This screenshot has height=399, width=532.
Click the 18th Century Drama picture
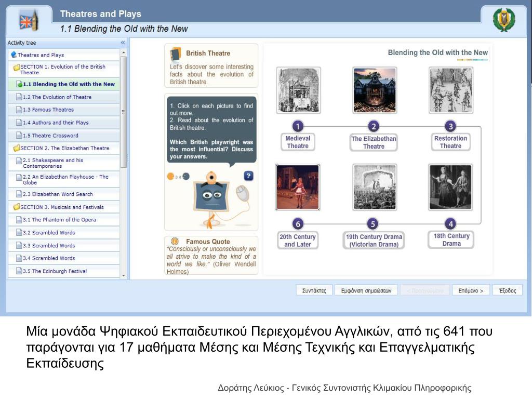[450, 187]
